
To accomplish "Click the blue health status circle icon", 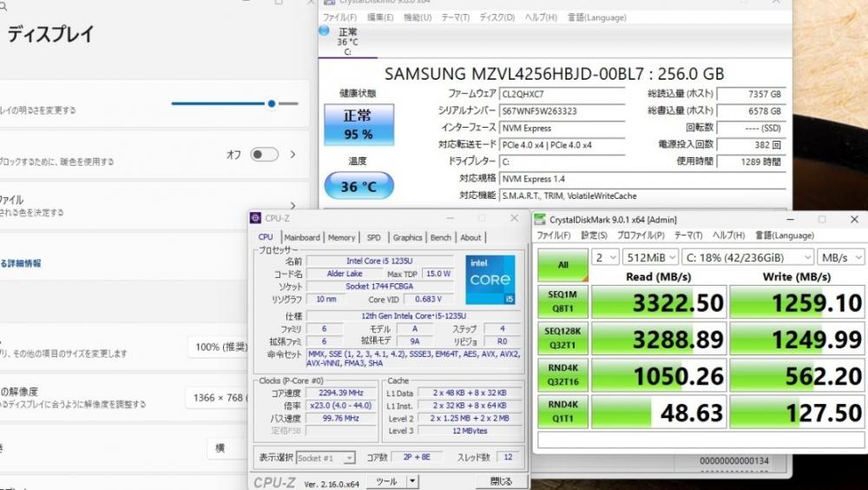I will coord(325,30).
